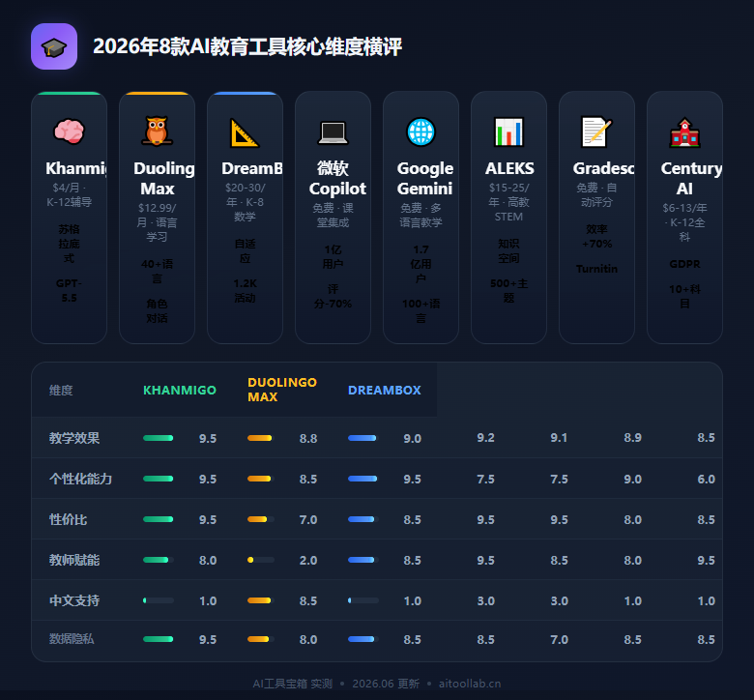Click DreamBox score 9.0 in 教学效果 row
The image size is (754, 700).
(413, 439)
